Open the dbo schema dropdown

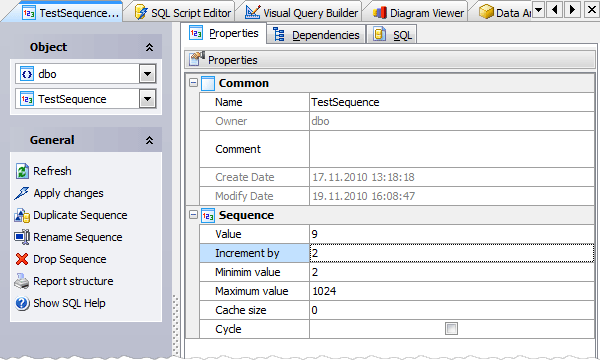point(147,74)
